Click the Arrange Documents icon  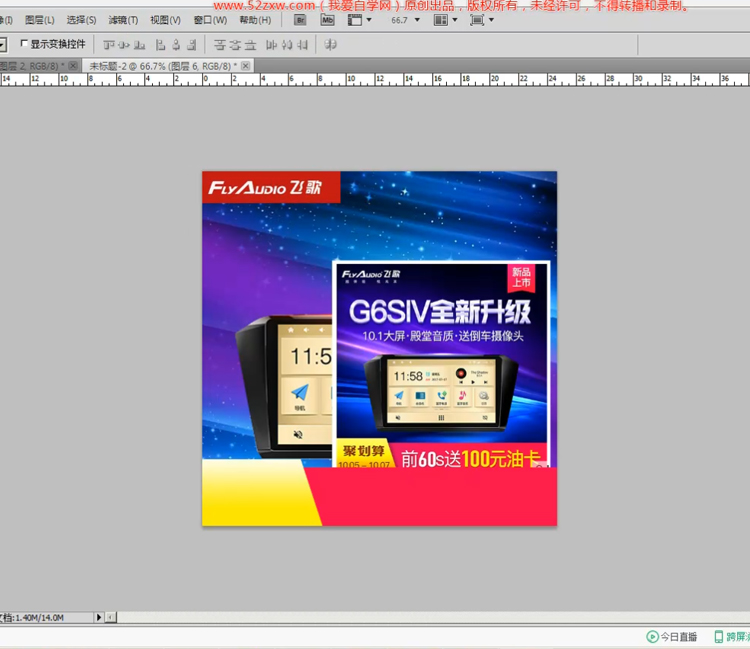[x=441, y=20]
